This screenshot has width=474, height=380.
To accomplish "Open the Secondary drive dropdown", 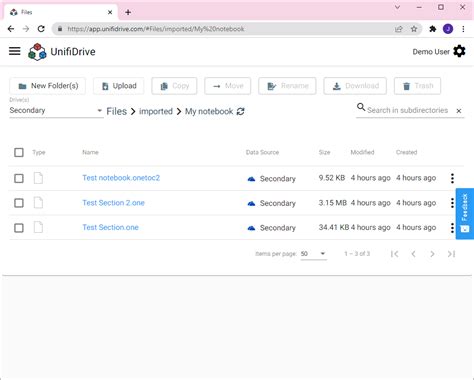I will (x=56, y=110).
